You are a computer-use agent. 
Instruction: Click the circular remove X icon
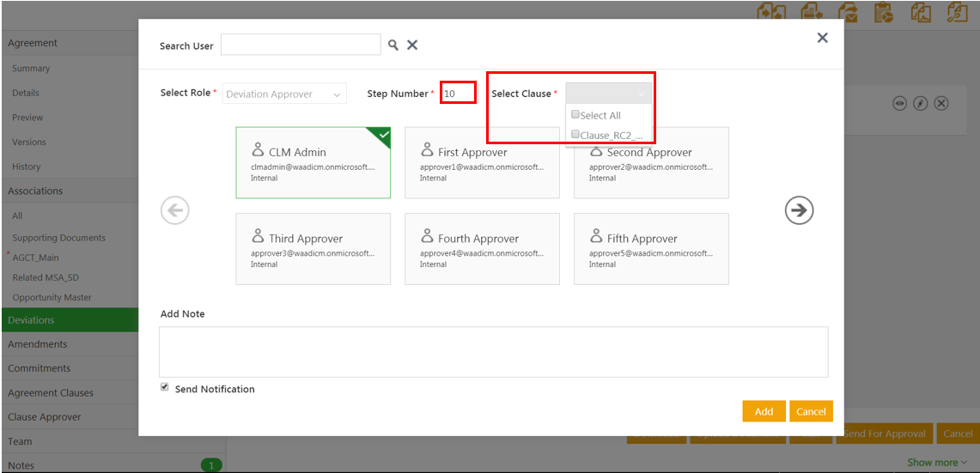(x=941, y=103)
